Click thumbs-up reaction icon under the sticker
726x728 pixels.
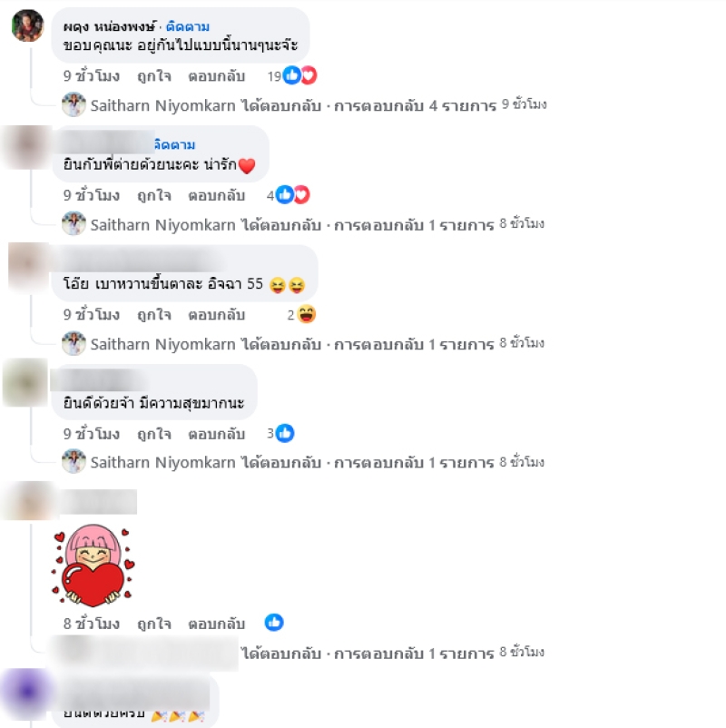point(274,623)
